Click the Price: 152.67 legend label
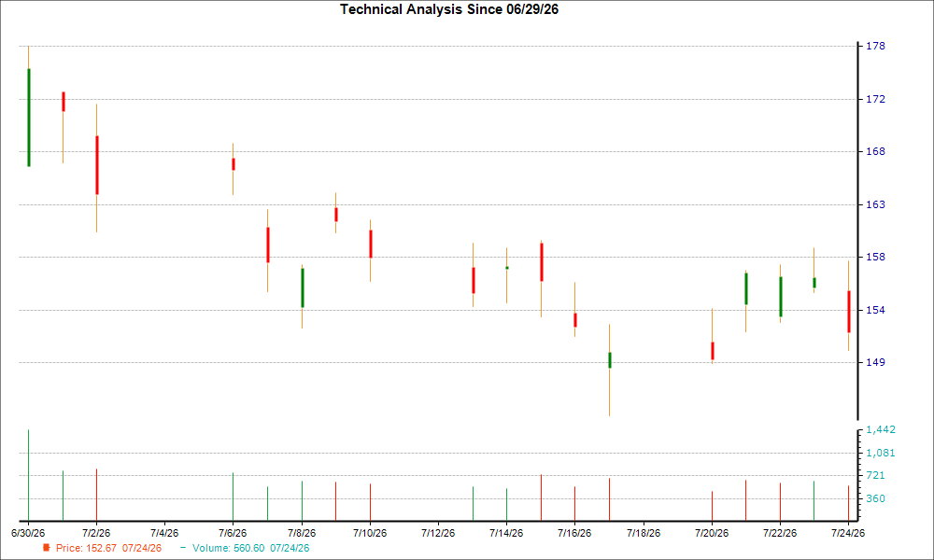The width and height of the screenshot is (934, 560). point(108,548)
